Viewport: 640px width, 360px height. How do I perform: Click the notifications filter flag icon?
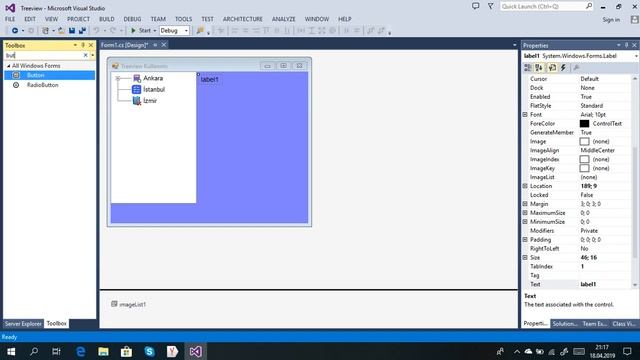click(x=491, y=6)
